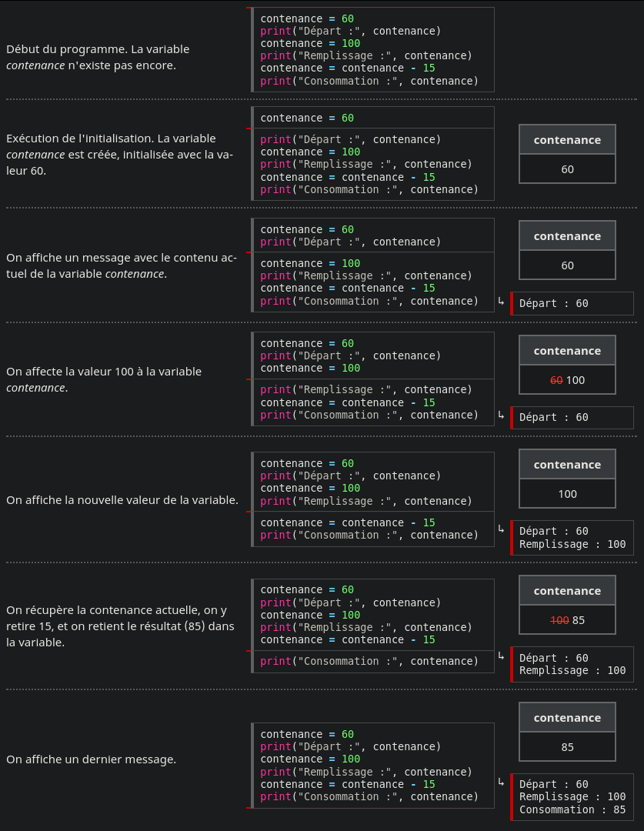
Task: Click the "Consommation : 85" output line
Action: click(572, 809)
